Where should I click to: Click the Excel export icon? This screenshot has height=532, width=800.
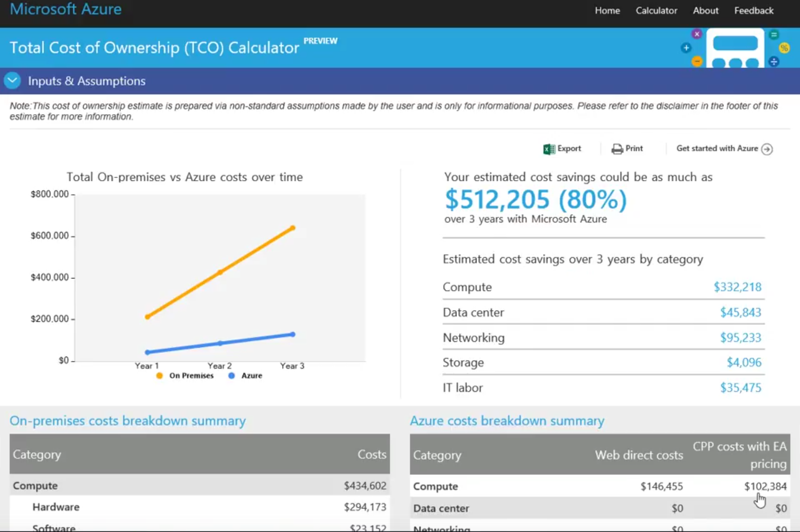pos(549,149)
